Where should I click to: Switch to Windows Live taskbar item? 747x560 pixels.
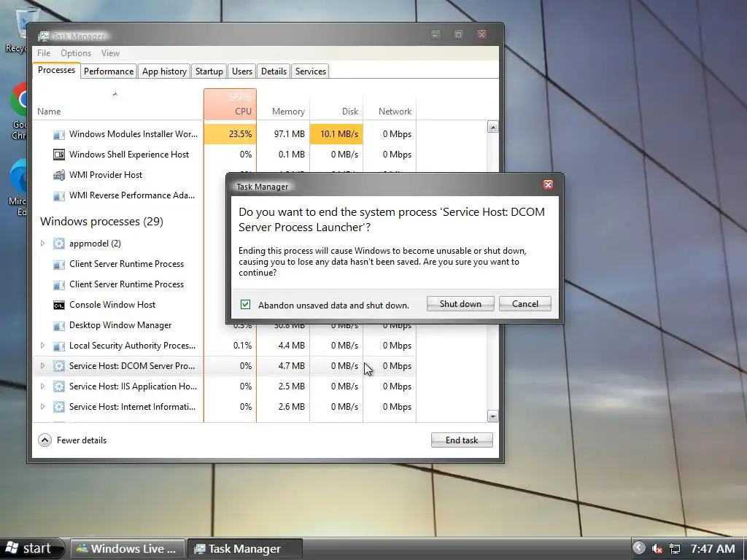point(127,548)
